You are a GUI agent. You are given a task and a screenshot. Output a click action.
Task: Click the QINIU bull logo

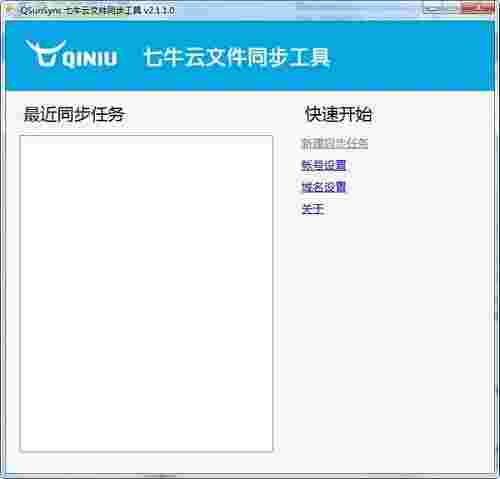pyautogui.click(x=71, y=55)
